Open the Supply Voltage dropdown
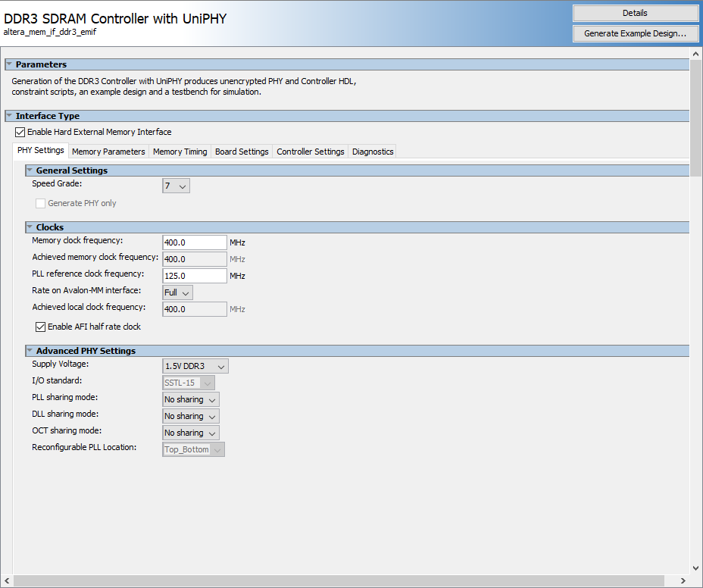Image resolution: width=703 pixels, height=588 pixels. [x=195, y=366]
